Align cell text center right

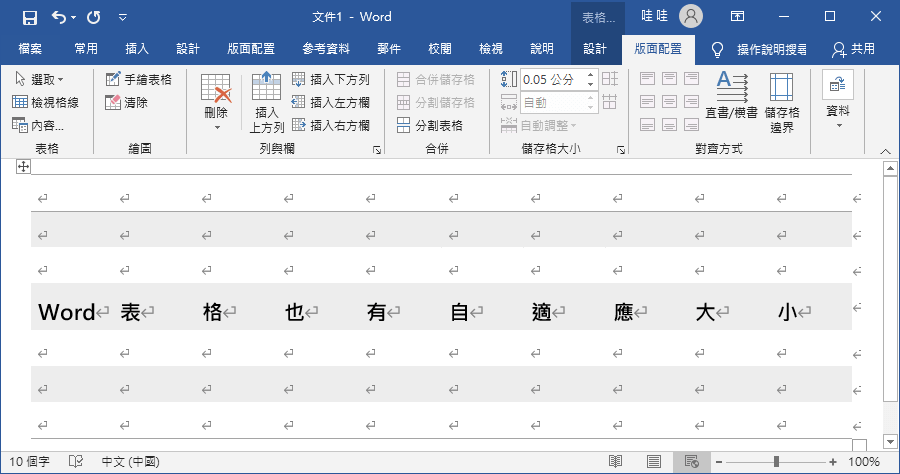point(691,102)
